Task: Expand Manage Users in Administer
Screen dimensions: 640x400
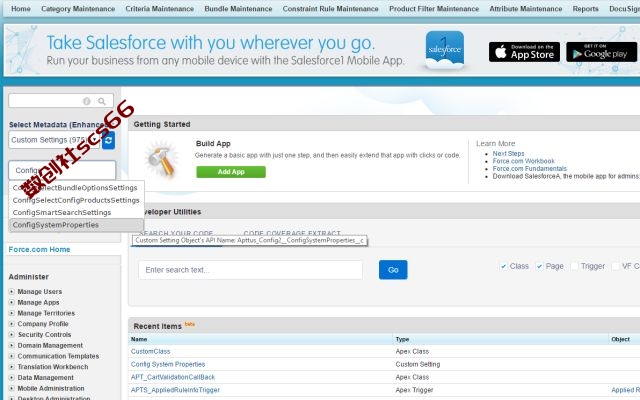Action: (x=11, y=291)
